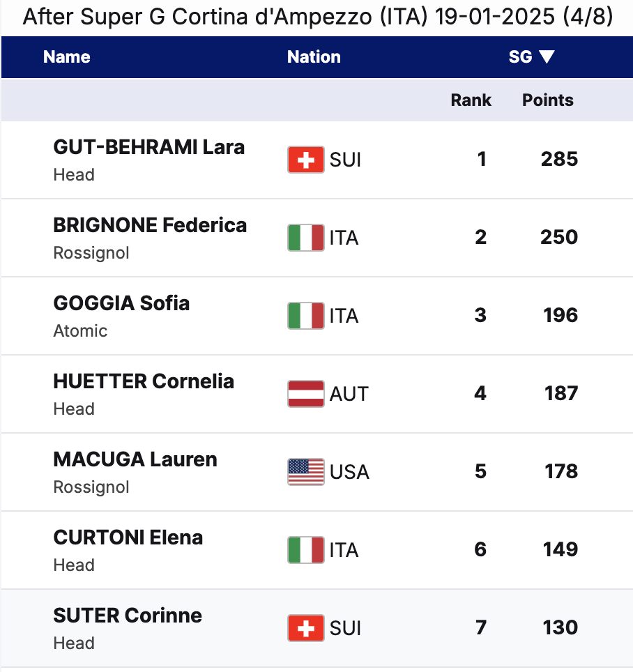Click the Name column header

pyautogui.click(x=67, y=57)
